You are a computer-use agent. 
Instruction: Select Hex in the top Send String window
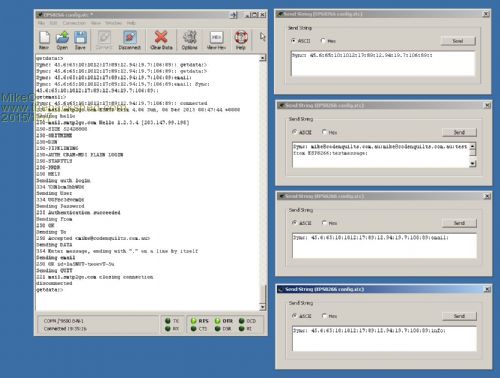pyautogui.click(x=323, y=41)
